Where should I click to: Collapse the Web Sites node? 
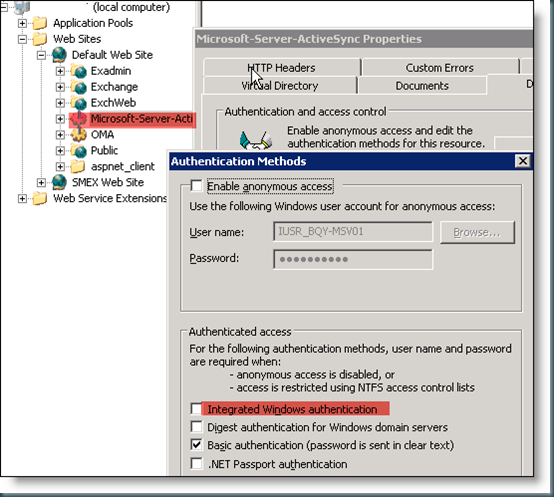pos(22,39)
